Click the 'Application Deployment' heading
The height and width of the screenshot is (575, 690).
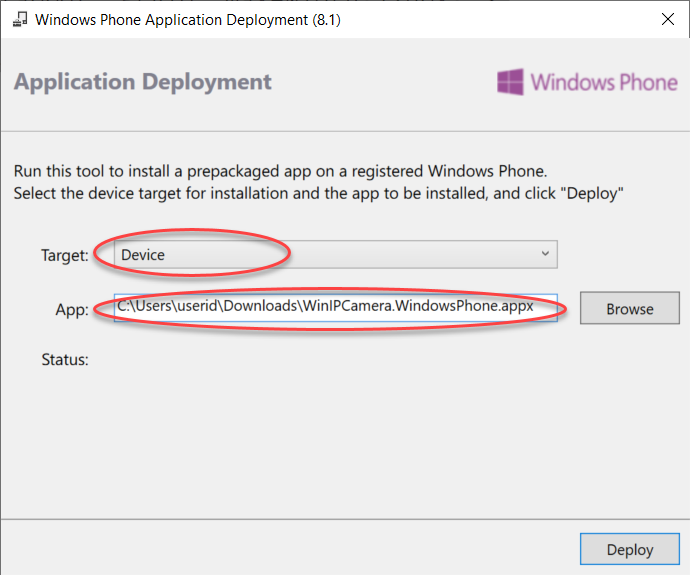click(x=143, y=82)
